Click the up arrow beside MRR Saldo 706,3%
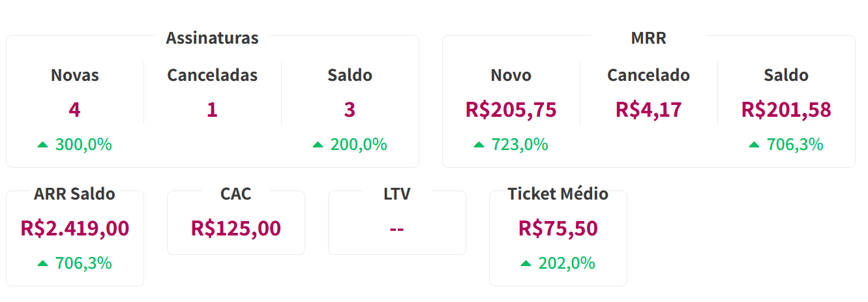Viewport: 868px width, 302px height. tap(754, 145)
